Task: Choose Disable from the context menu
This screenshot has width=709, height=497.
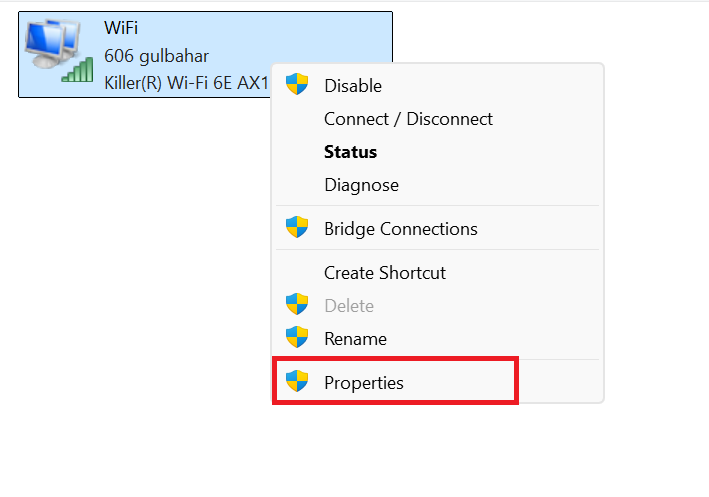Action: 353,86
